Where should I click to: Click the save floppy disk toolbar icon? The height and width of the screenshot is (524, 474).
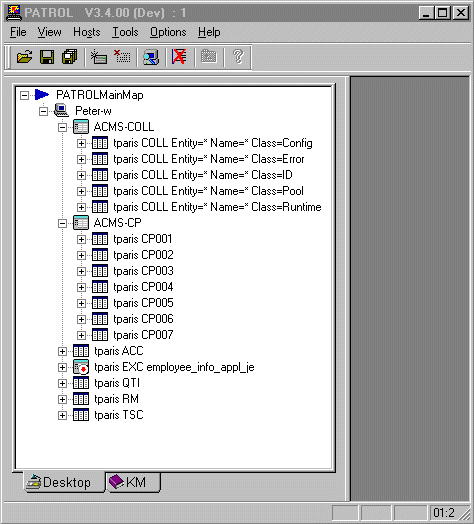pyautogui.click(x=47, y=57)
